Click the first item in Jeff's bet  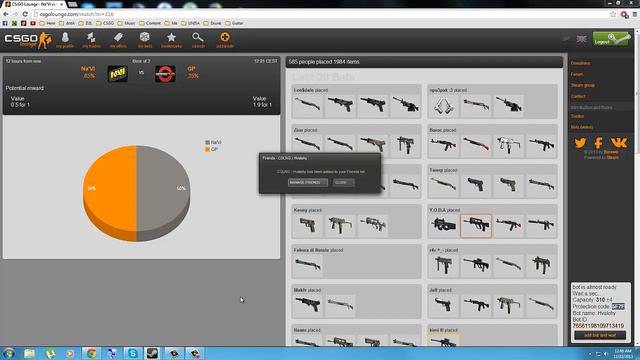443,305
